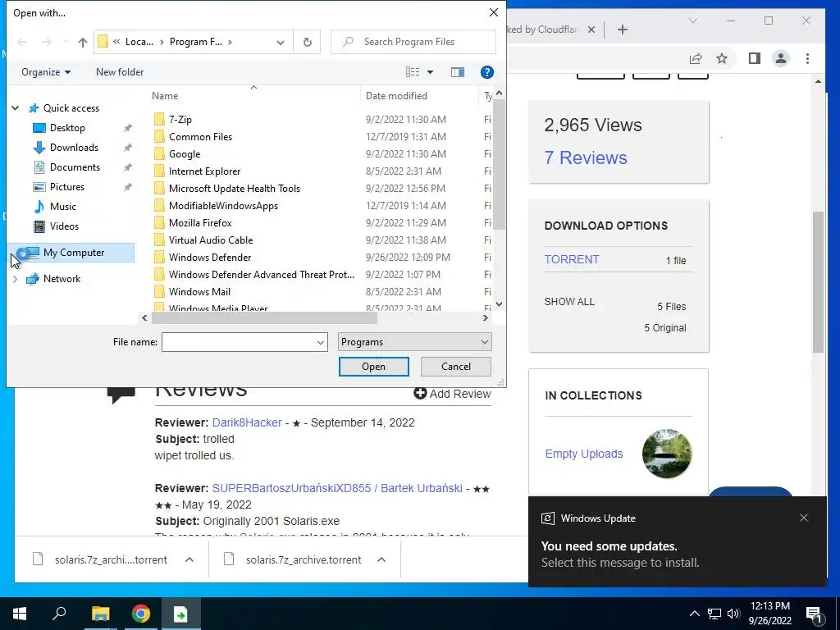Select the Virtual Audio Cable folder

pos(211,240)
